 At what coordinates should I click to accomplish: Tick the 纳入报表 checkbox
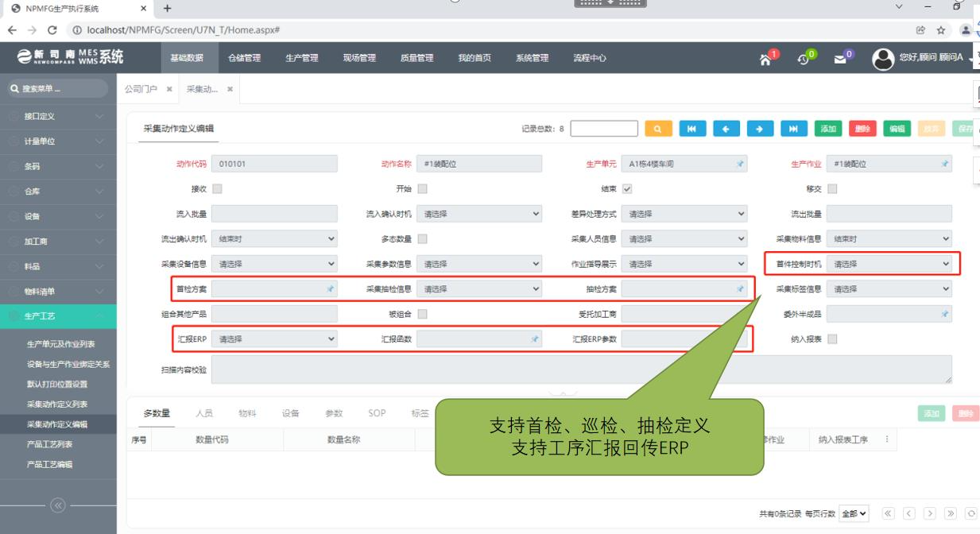point(832,339)
